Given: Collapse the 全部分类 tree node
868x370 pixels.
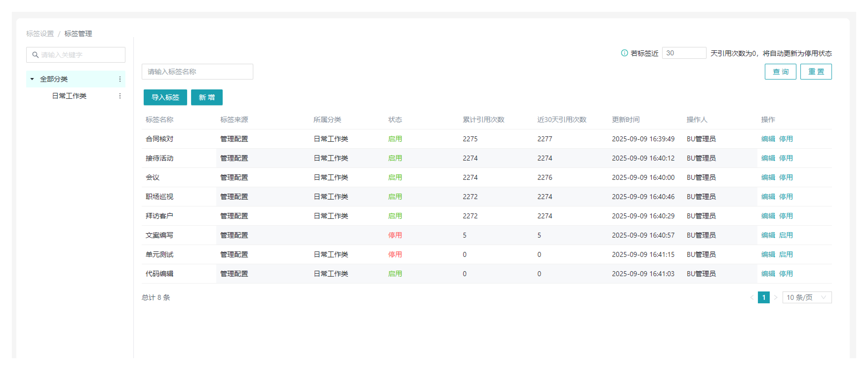Looking at the screenshot, I should 32,79.
